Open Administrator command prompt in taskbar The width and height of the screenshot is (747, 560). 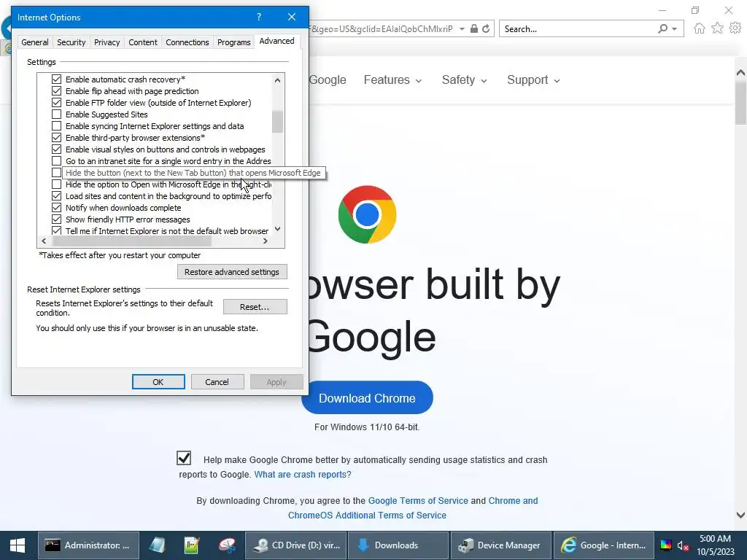coord(88,545)
